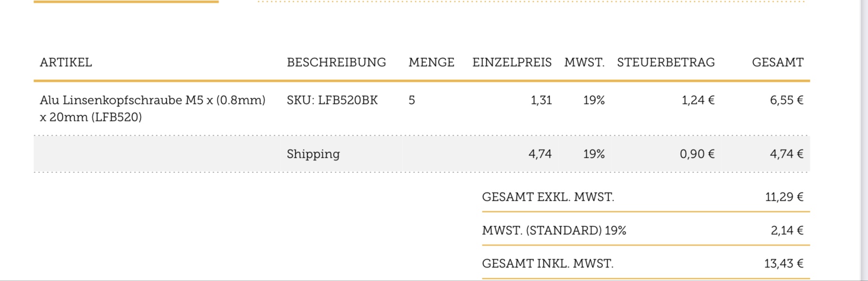Click the MWST. (STANDARD) 19% label
868x281 pixels.
[554, 230]
